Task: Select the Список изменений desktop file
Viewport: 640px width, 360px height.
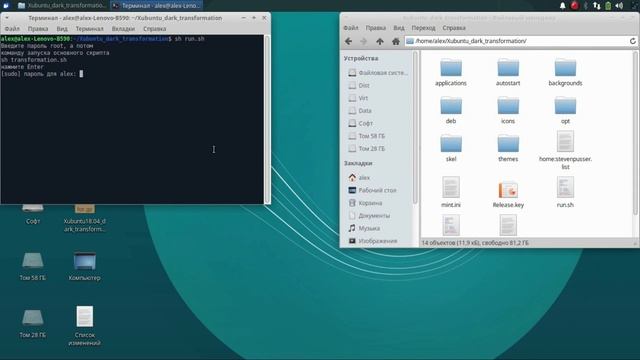Action: 84,326
